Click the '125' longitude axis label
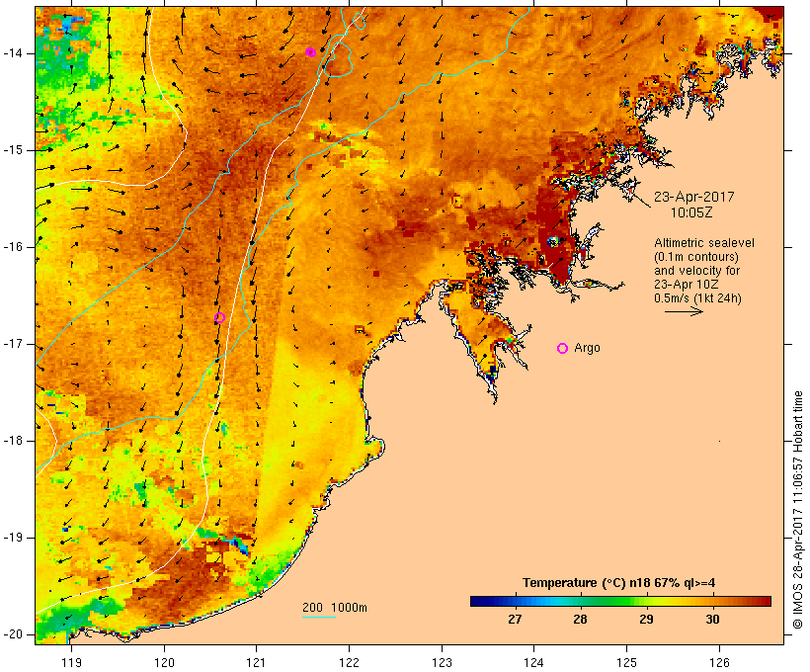This screenshot has height=672, width=810. [627, 662]
